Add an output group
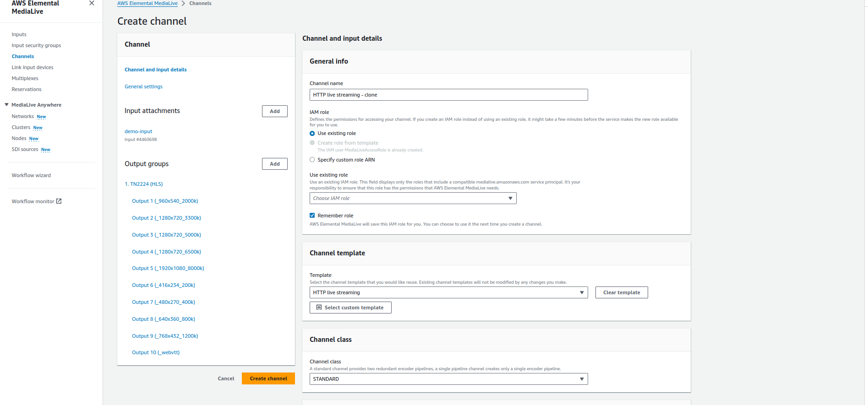The image size is (868, 405). click(x=275, y=164)
